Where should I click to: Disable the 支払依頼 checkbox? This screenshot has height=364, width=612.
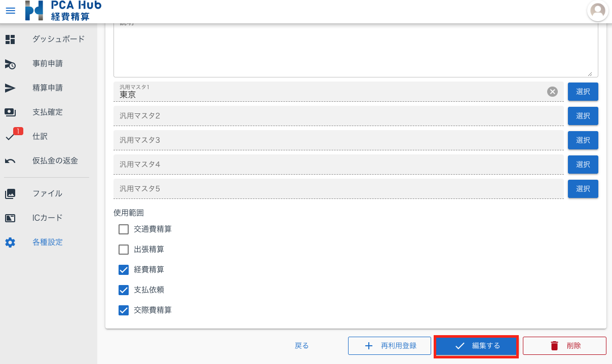(x=124, y=290)
